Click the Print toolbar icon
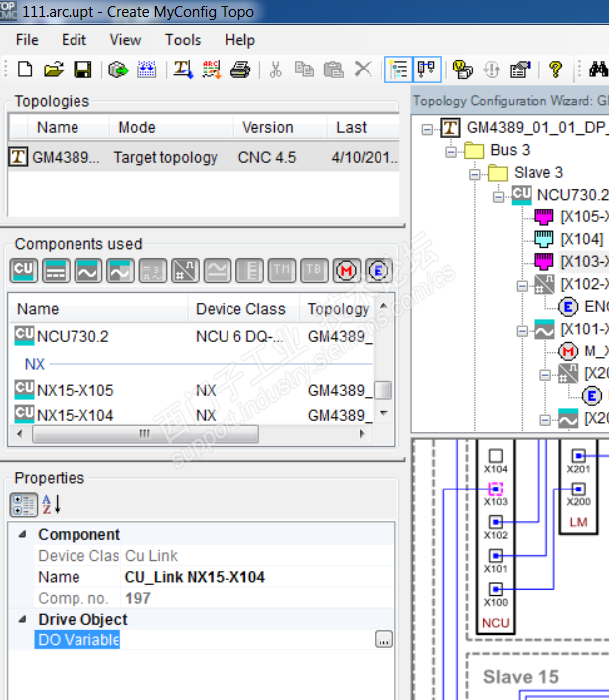This screenshot has width=609, height=700. 239,70
